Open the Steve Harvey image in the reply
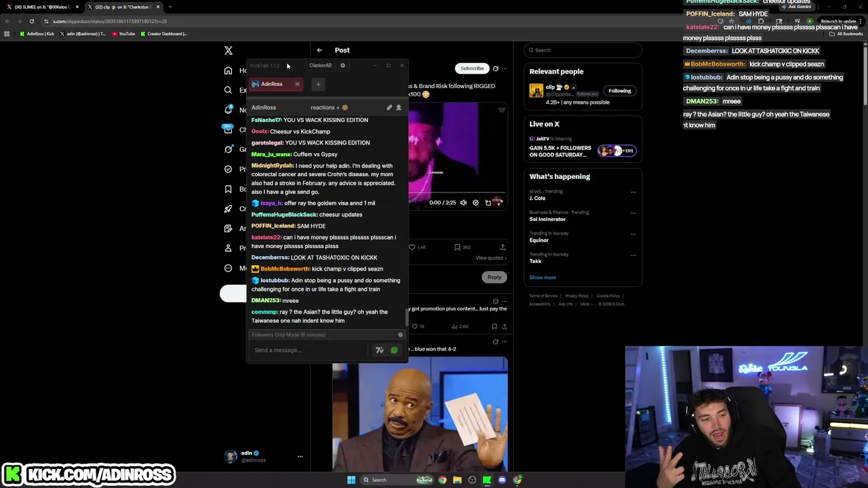The width and height of the screenshot is (868, 488). 420,414
